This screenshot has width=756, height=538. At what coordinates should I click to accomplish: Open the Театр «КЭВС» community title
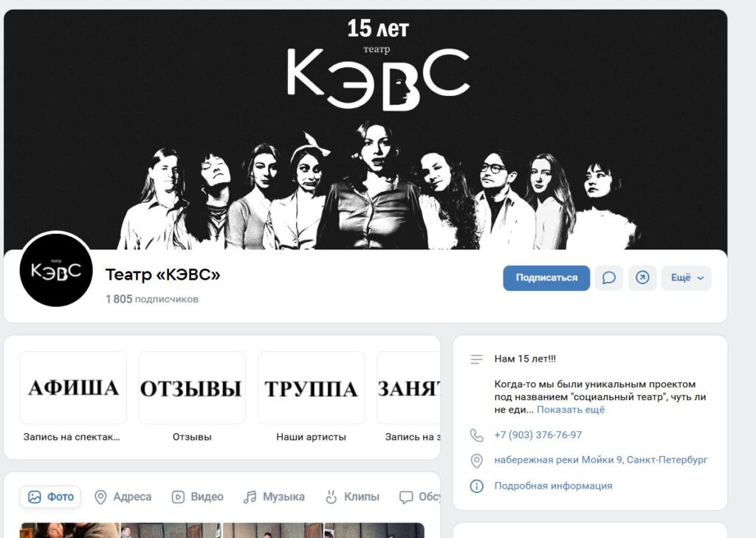coord(163,275)
